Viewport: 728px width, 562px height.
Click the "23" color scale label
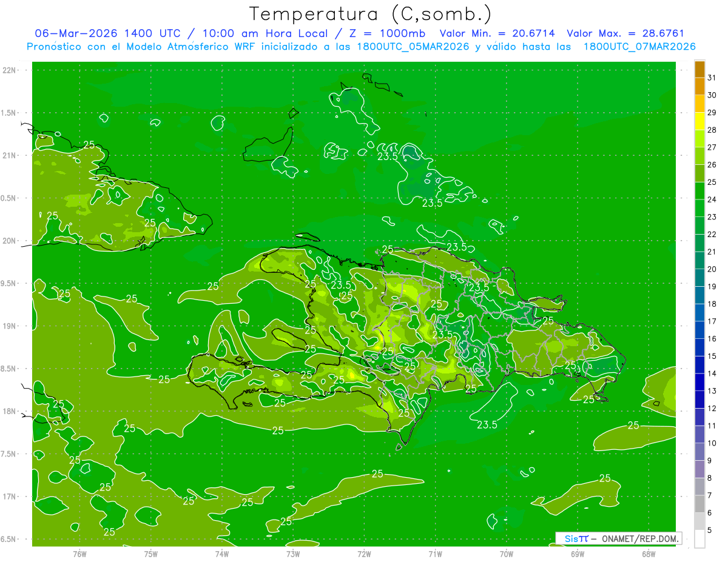click(x=712, y=217)
